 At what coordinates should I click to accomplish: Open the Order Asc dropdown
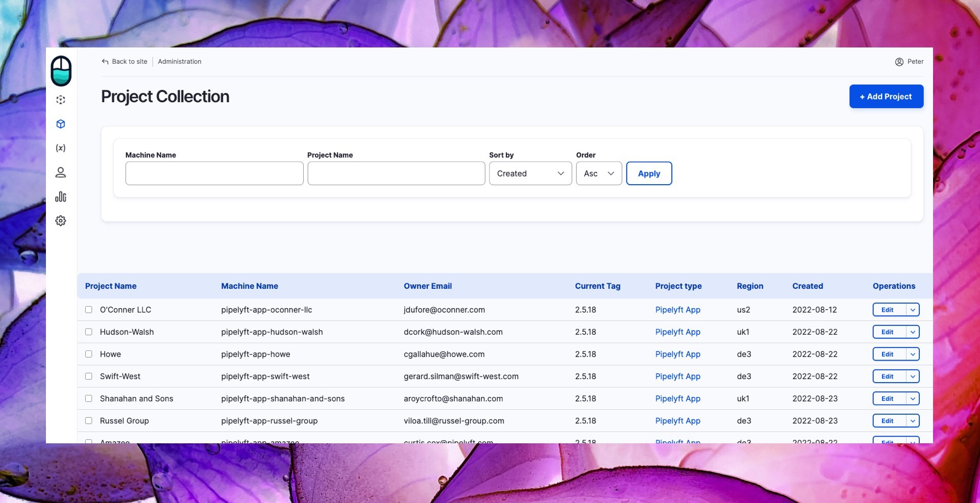[x=598, y=173]
